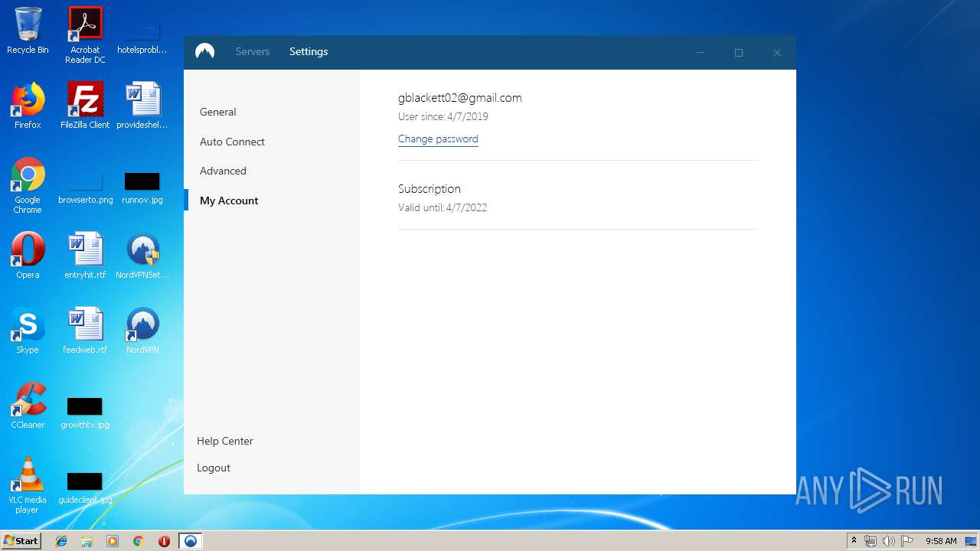Click the User since 4/7/2019 text

[x=443, y=116]
